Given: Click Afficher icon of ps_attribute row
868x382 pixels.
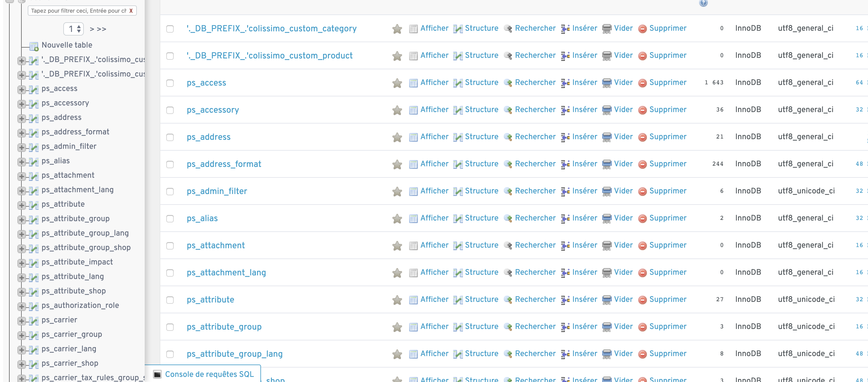Looking at the screenshot, I should pos(414,300).
